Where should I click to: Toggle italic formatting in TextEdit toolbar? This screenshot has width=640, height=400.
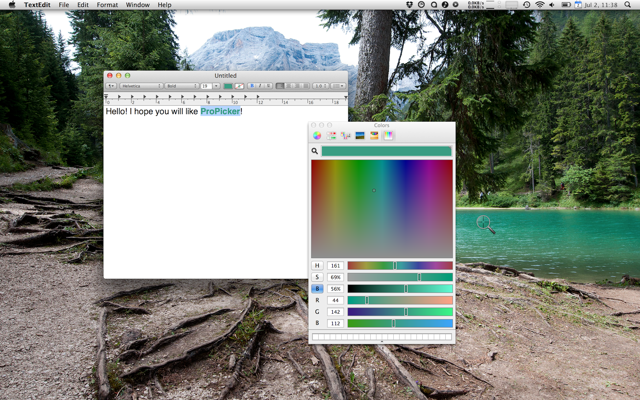[260, 86]
